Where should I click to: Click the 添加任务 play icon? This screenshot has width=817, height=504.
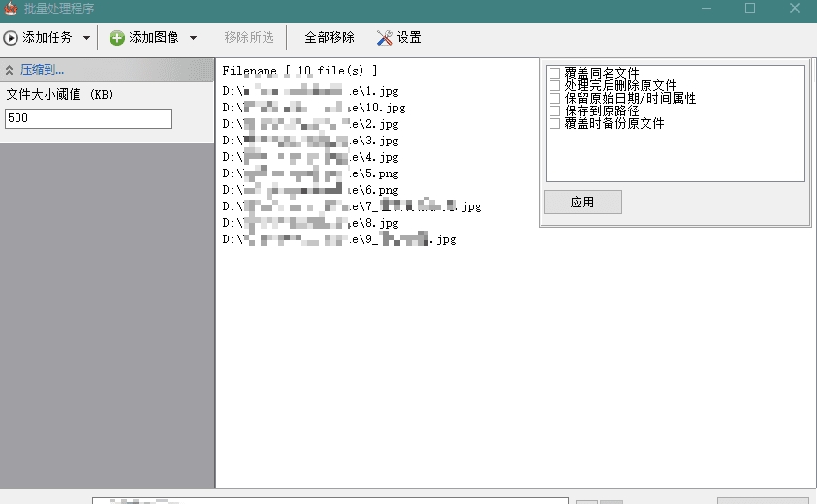[x=11, y=38]
